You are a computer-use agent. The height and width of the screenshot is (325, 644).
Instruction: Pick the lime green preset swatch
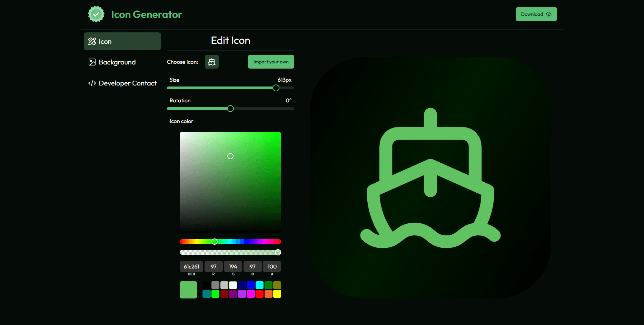(215, 294)
